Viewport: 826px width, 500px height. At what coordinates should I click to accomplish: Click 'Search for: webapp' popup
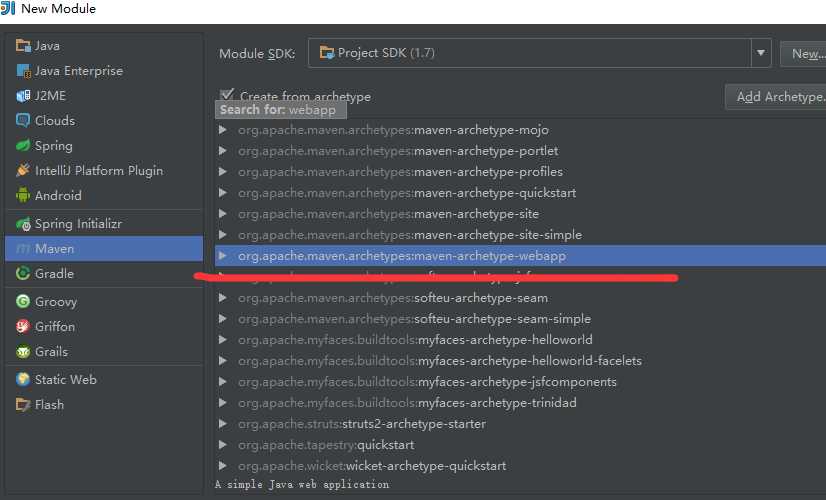pyautogui.click(x=281, y=110)
